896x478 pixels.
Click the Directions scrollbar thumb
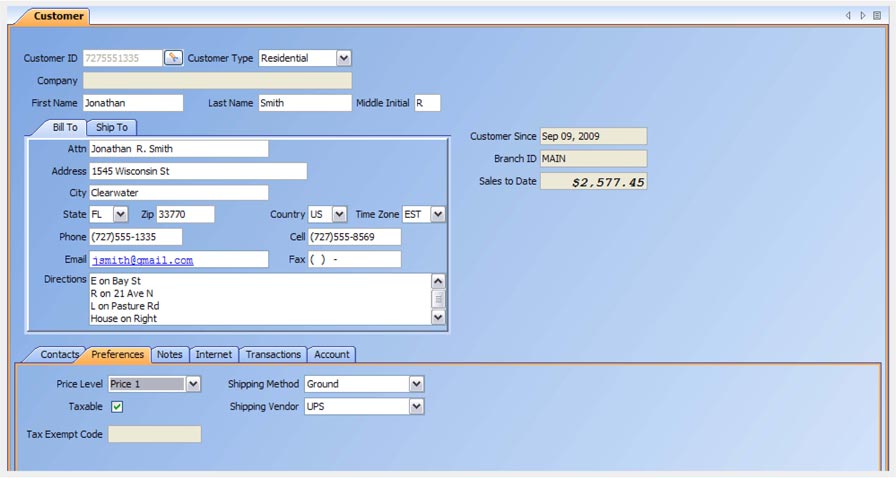click(x=438, y=299)
